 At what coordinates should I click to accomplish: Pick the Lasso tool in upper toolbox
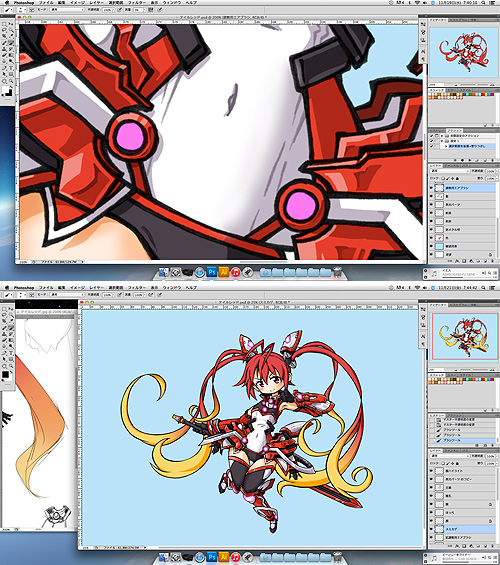point(4,30)
